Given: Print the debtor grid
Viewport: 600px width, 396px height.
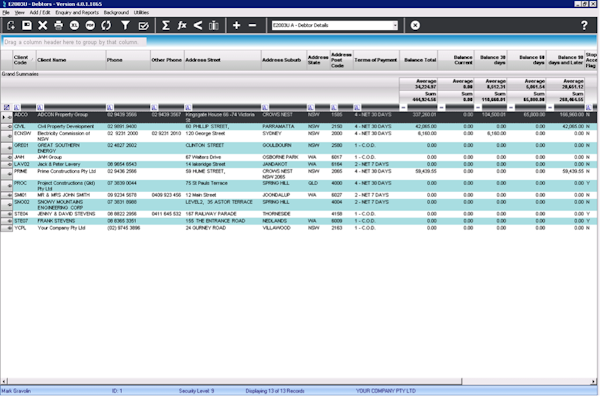Looking at the screenshot, I should [x=59, y=25].
